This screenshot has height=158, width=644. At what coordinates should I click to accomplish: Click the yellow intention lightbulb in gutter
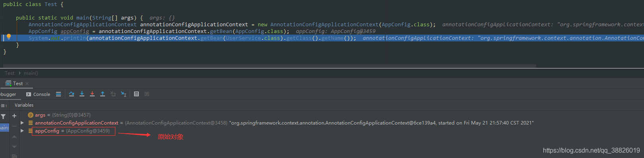click(9, 37)
